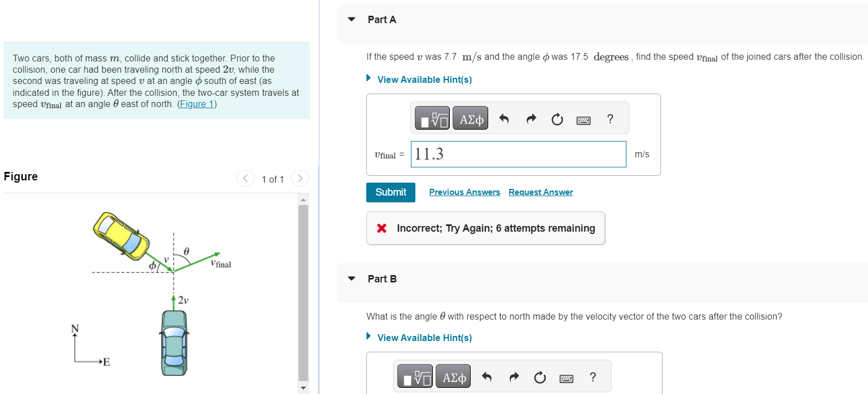Collapse the Part A section

coord(351,19)
